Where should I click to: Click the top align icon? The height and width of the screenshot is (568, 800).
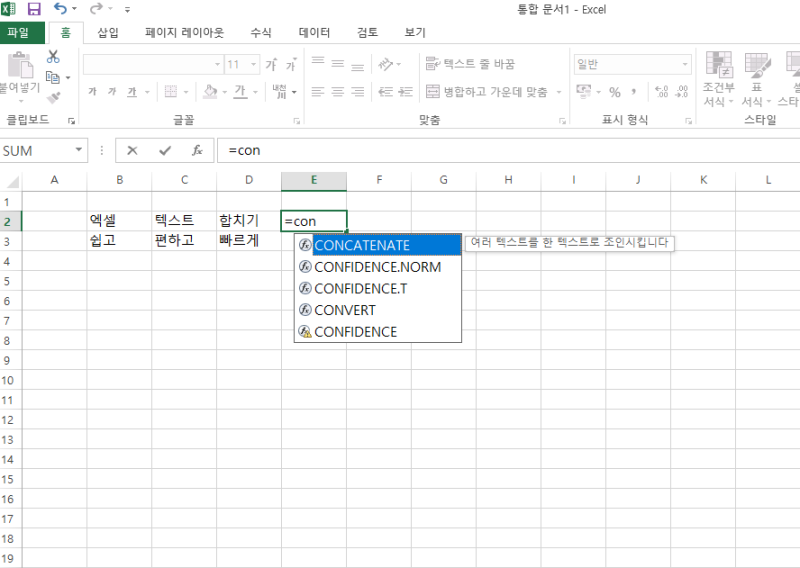[x=318, y=62]
